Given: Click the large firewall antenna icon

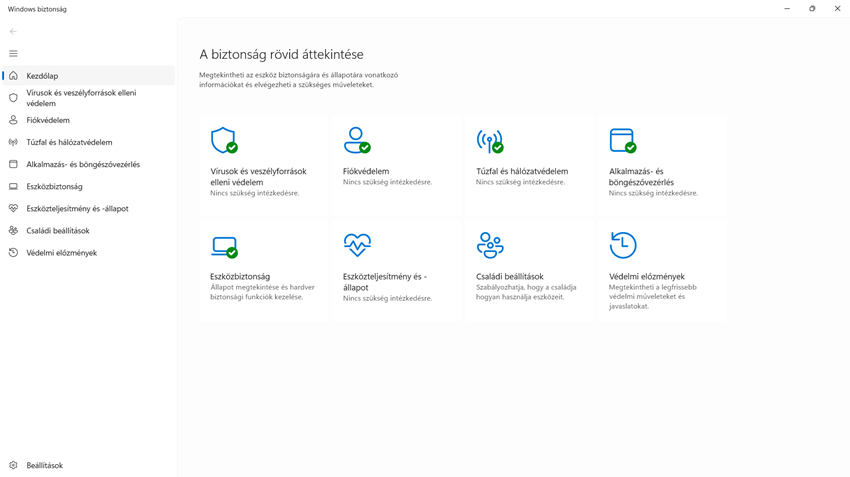Looking at the screenshot, I should point(490,141).
